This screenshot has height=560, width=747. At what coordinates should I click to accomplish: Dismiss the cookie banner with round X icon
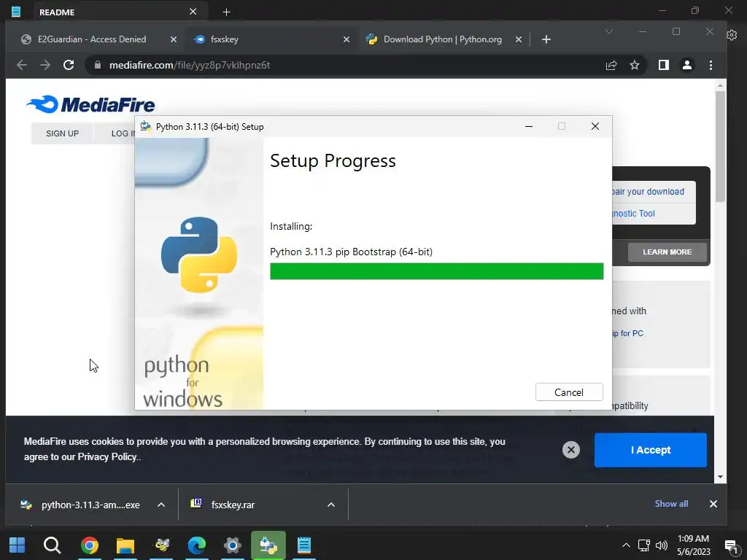570,449
